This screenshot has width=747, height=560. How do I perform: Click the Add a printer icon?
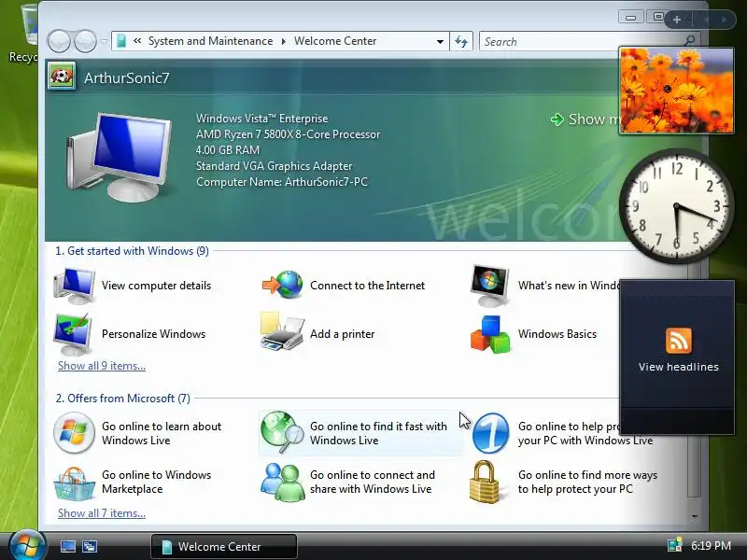coord(282,332)
